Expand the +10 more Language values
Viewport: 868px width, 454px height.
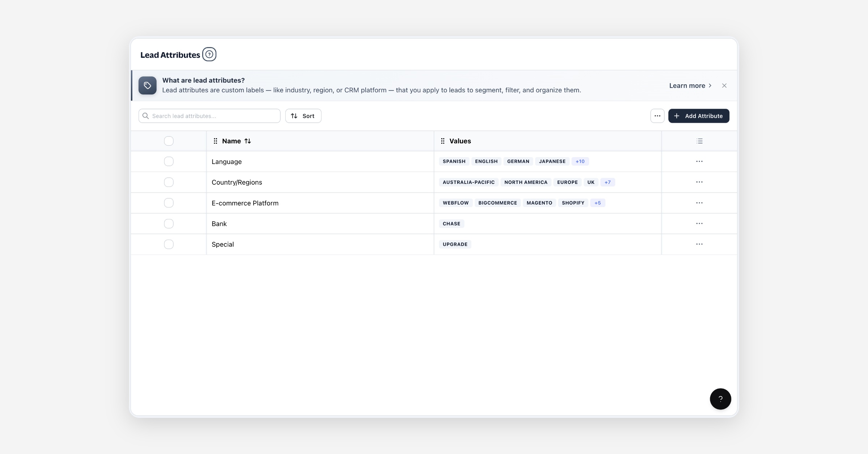tap(580, 161)
